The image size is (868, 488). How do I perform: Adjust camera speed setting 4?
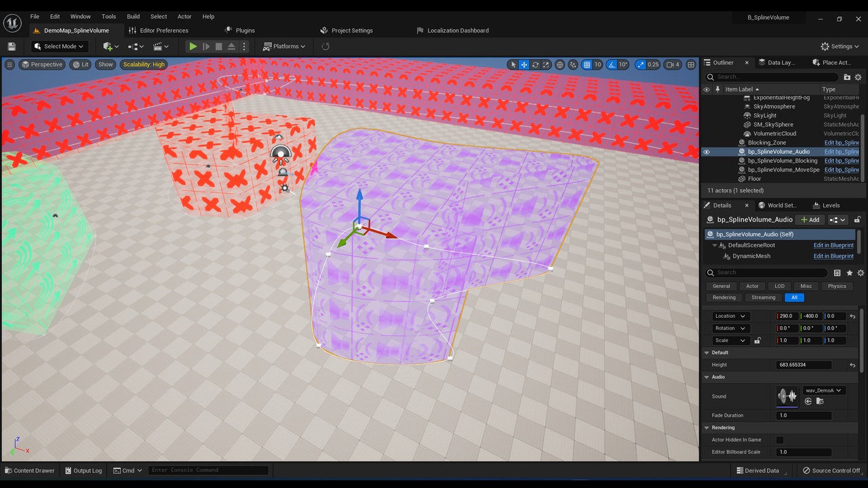click(673, 64)
